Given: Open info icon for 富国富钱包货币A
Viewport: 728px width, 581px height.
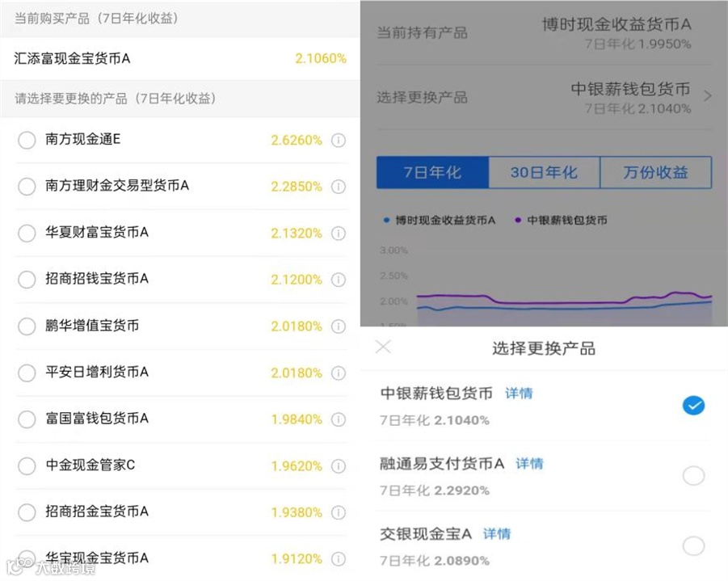Looking at the screenshot, I should 339,419.
